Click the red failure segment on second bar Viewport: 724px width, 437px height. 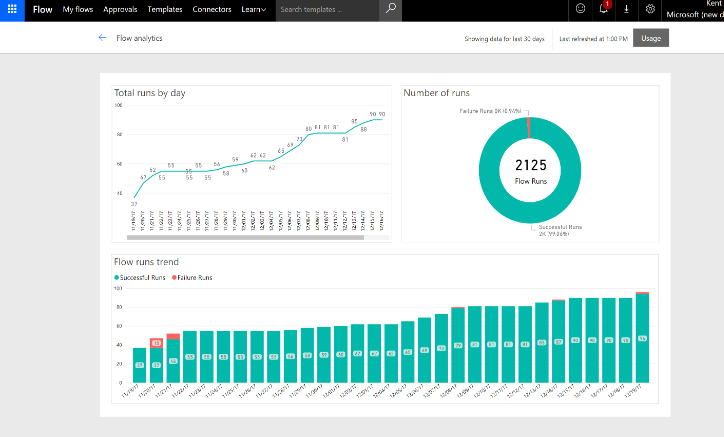[x=157, y=343]
